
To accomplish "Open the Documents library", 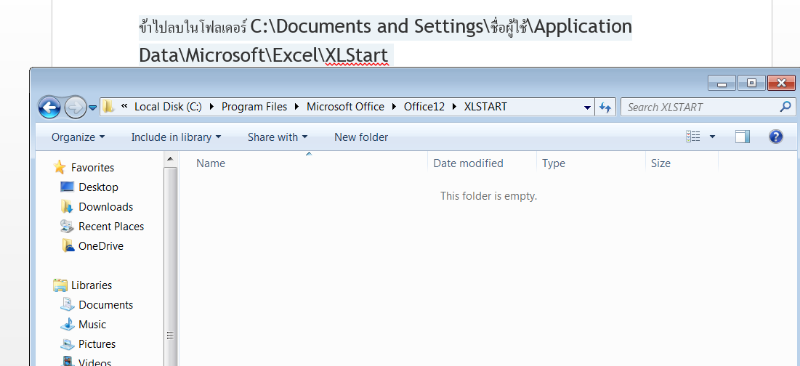I will [x=106, y=305].
